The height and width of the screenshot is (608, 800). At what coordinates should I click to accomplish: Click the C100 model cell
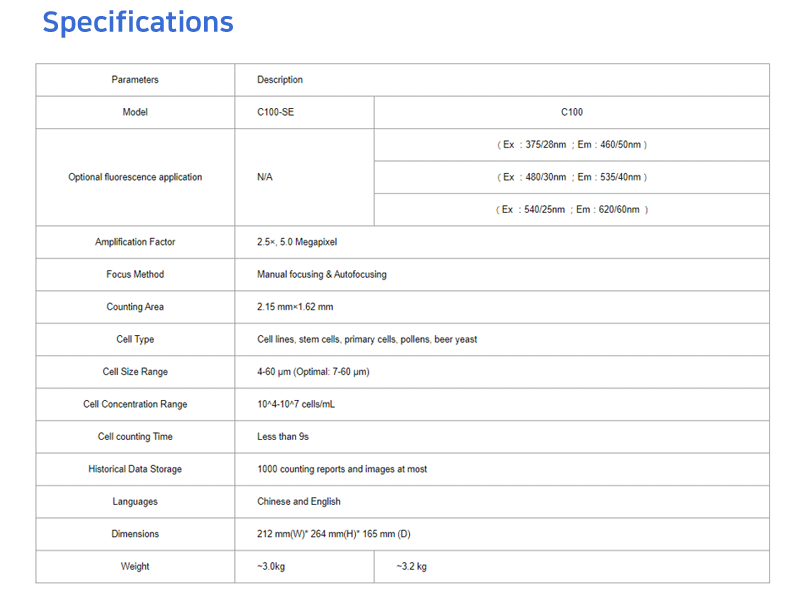572,112
